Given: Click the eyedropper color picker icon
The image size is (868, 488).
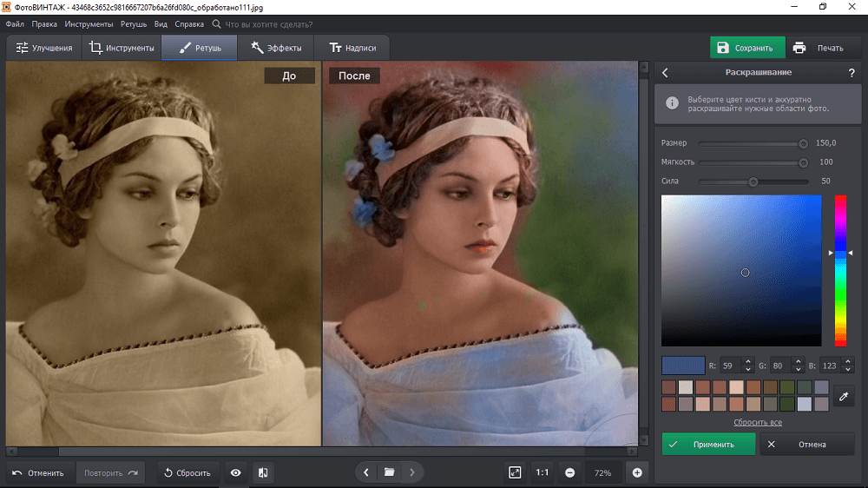Looking at the screenshot, I should point(843,396).
